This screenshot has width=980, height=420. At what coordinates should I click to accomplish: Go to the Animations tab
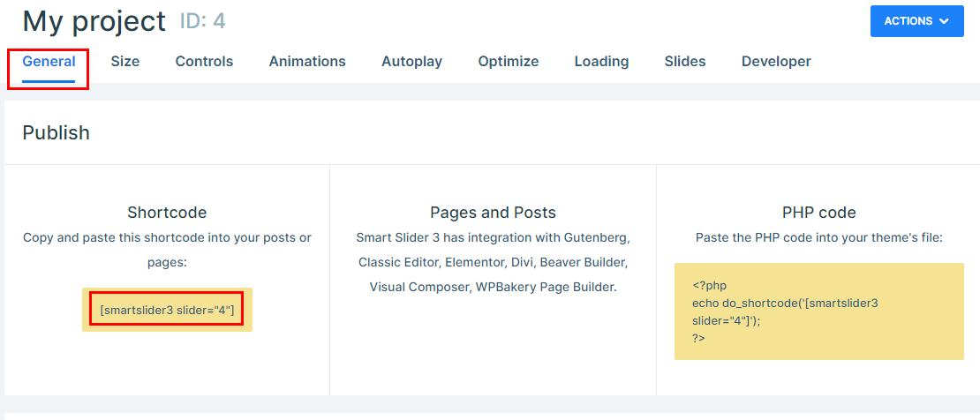tap(307, 61)
